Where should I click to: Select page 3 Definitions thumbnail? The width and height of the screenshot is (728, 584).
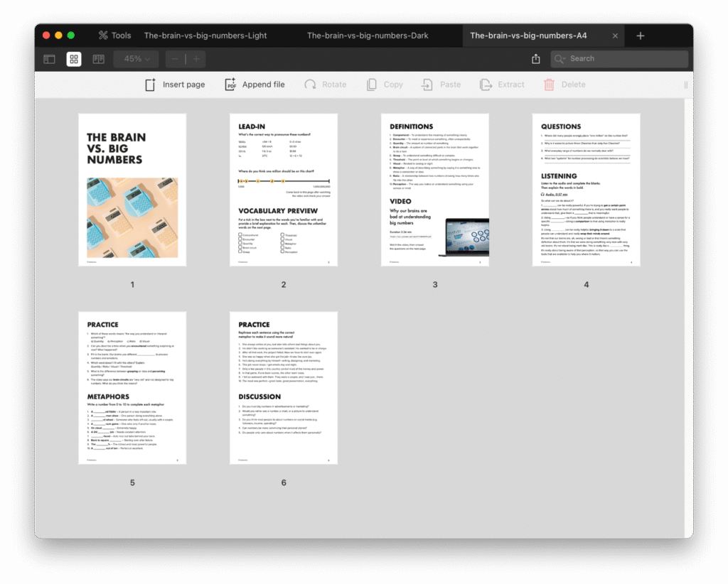coord(434,190)
